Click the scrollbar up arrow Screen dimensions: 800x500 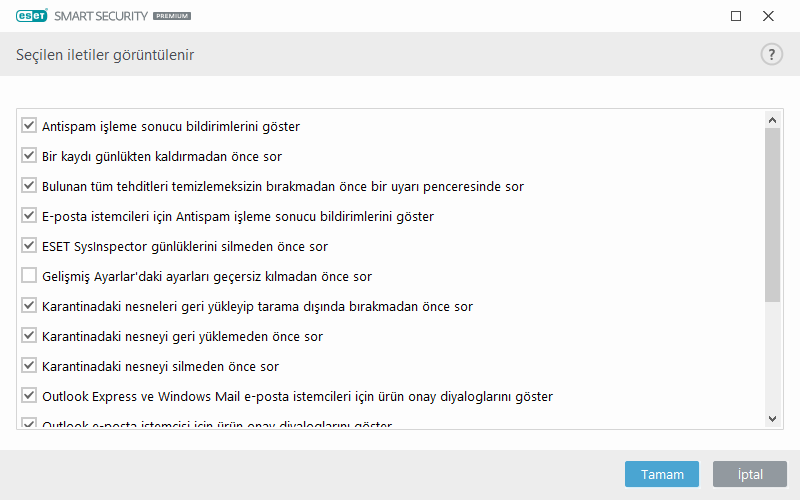(772, 120)
